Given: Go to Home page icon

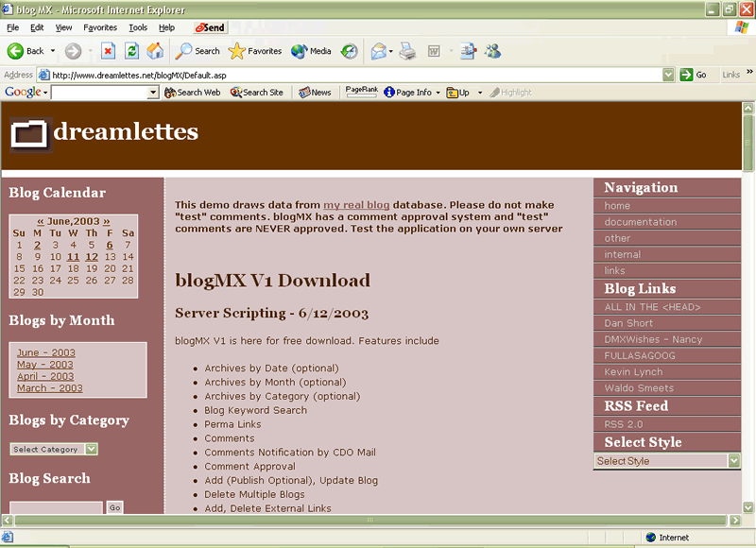Looking at the screenshot, I should 155,51.
